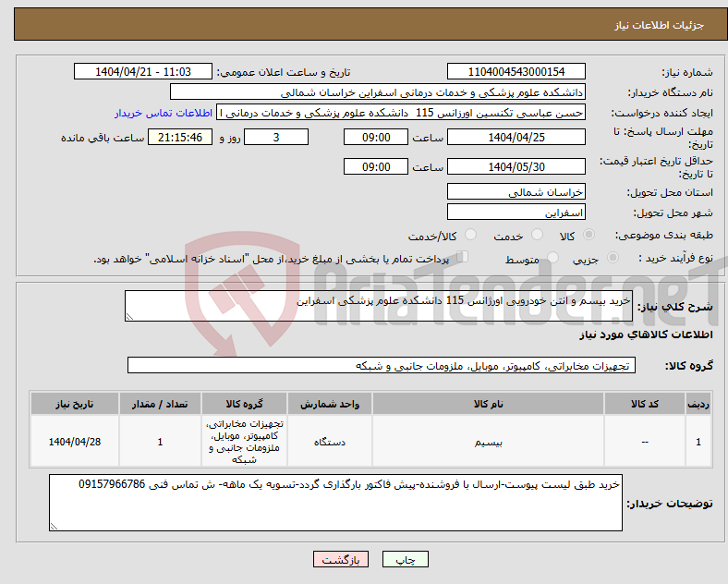The height and width of the screenshot is (584, 728).
Task: Select the جزیی purchase type radio
Action: coord(613,257)
